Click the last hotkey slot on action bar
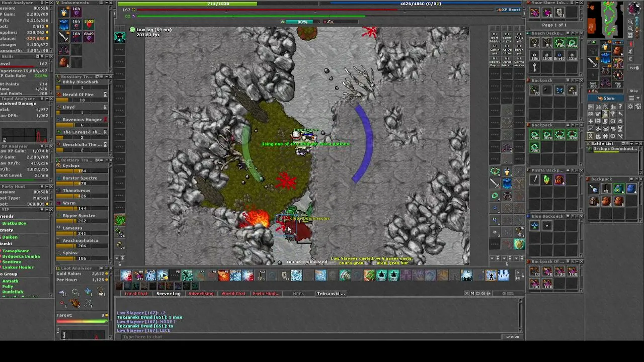The image size is (644, 362). pyautogui.click(x=503, y=275)
